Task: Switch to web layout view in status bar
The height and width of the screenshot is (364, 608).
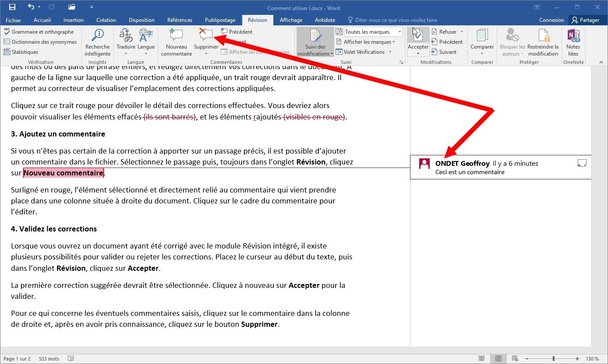Action: (515, 359)
